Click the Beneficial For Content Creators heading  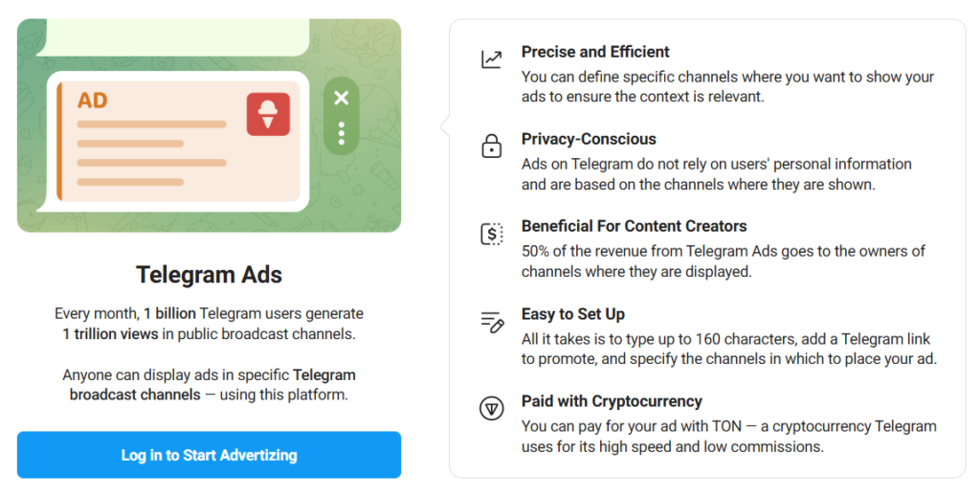[635, 226]
